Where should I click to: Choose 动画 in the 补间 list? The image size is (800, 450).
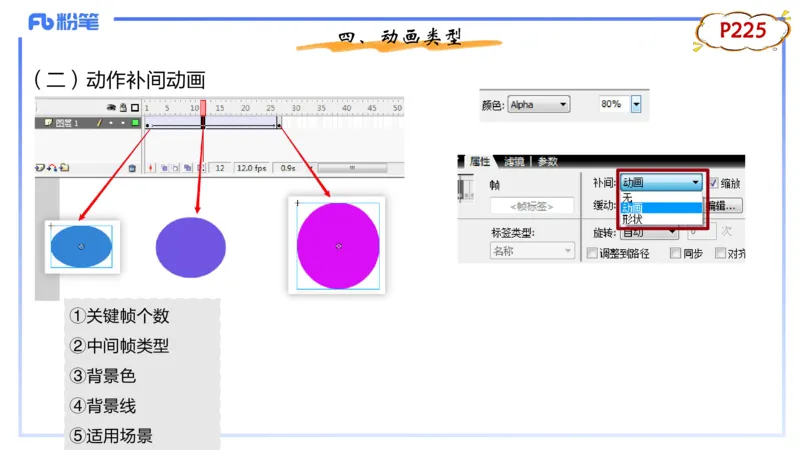pos(661,208)
